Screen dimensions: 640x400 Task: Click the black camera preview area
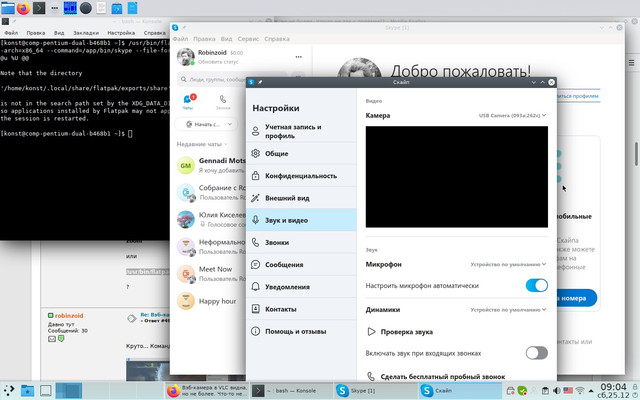457,177
